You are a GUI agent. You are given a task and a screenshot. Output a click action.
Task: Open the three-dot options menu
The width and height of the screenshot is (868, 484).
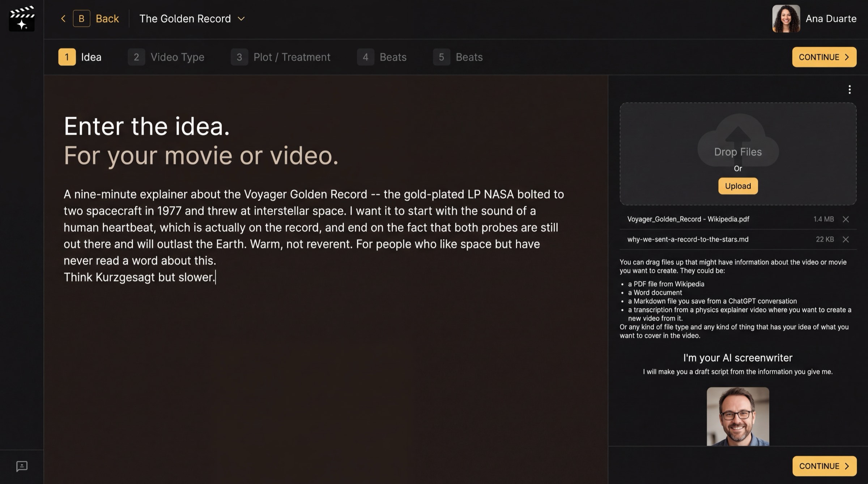click(x=850, y=89)
